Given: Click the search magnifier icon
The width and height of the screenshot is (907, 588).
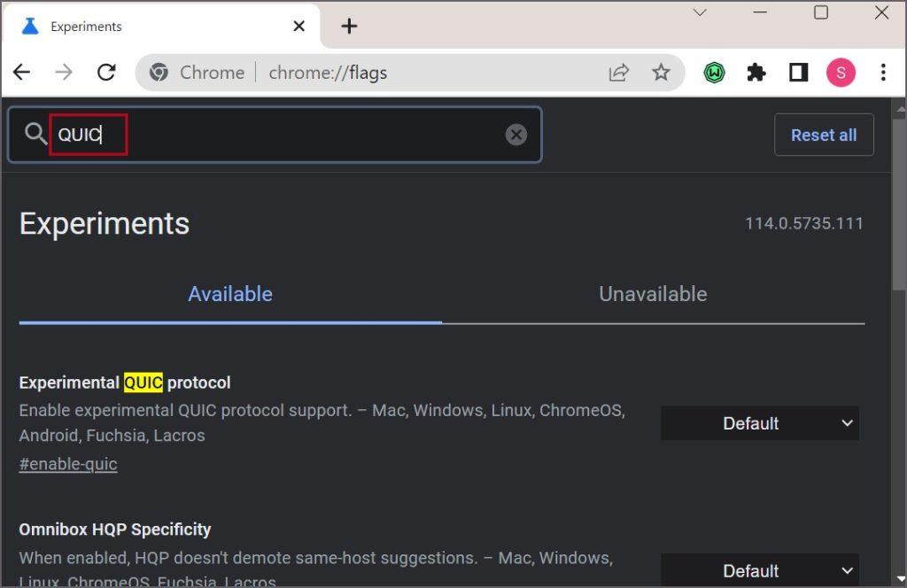Looking at the screenshot, I should [x=35, y=134].
